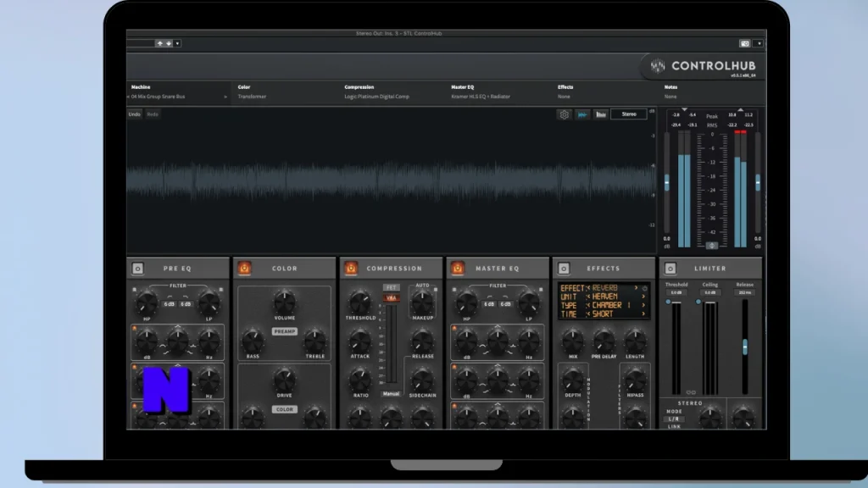This screenshot has width=868, height=488.
Task: Click the input level fader left of meters
Action: pos(667,183)
